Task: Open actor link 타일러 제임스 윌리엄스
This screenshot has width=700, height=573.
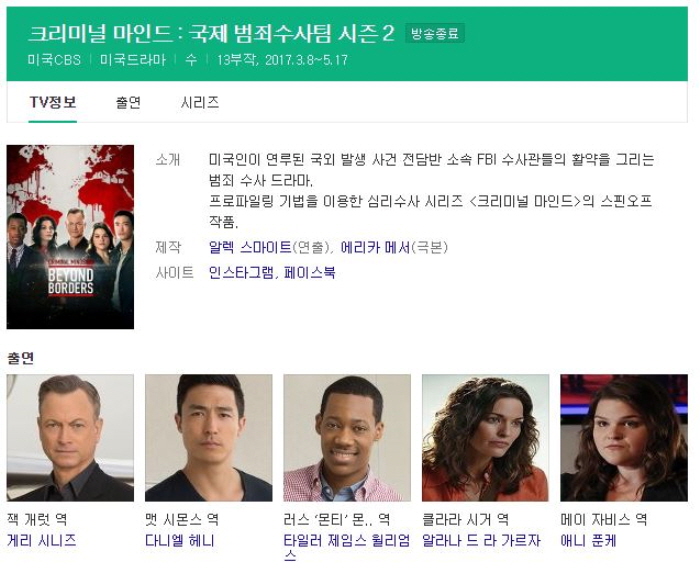Action: click(347, 548)
